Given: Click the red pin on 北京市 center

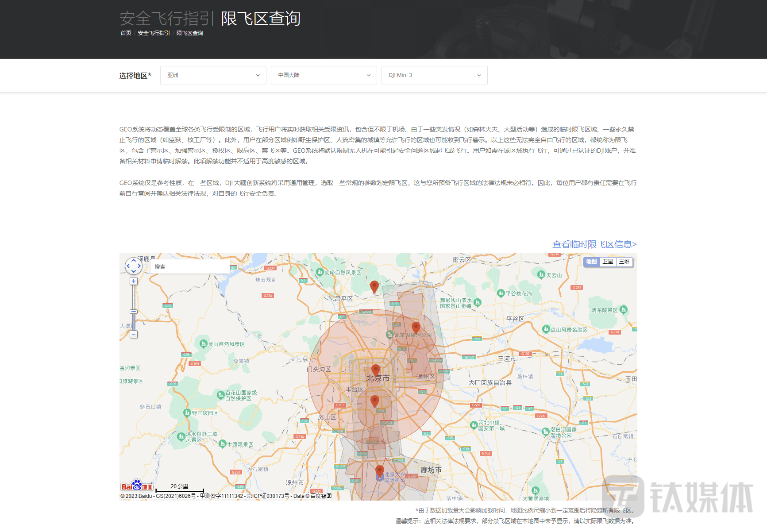Looking at the screenshot, I should [375, 370].
